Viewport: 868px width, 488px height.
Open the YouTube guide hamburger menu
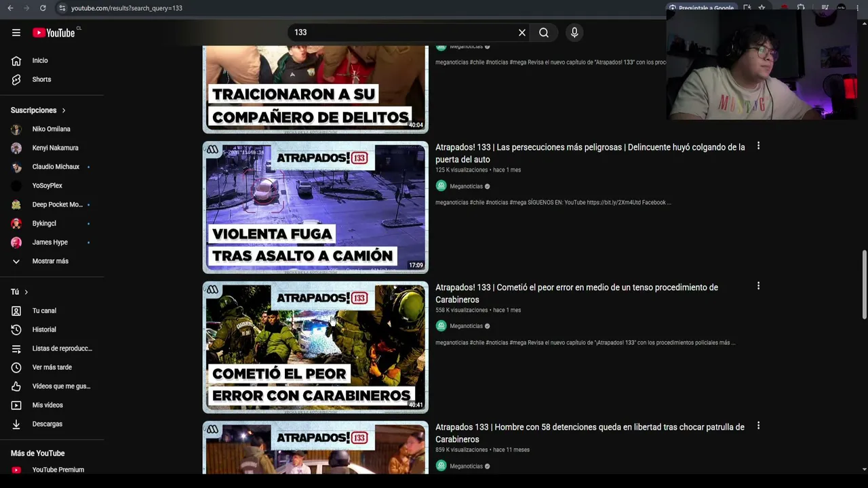pyautogui.click(x=16, y=33)
